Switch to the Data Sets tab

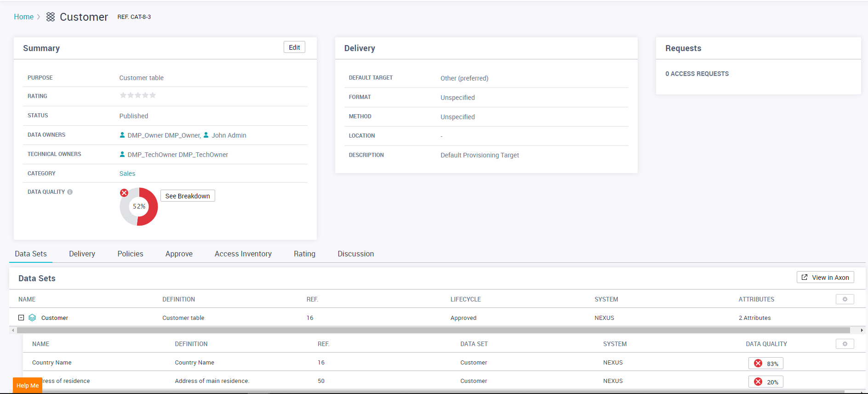click(31, 254)
